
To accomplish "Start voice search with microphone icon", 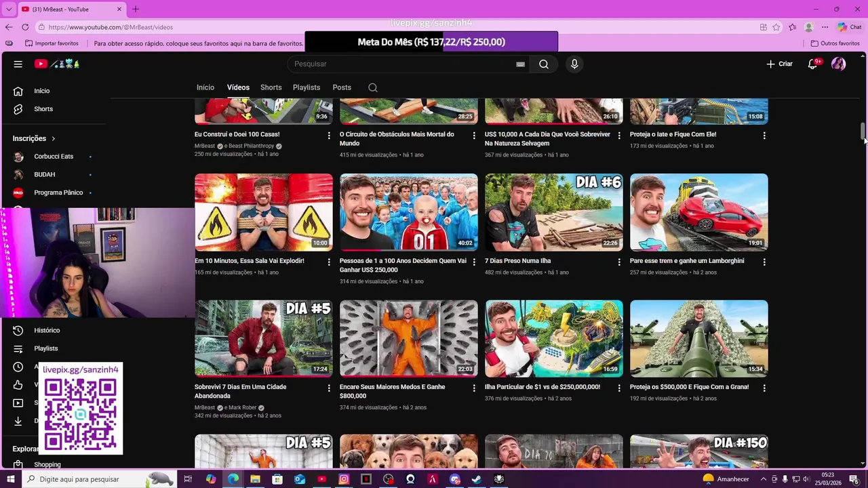I will tap(574, 64).
